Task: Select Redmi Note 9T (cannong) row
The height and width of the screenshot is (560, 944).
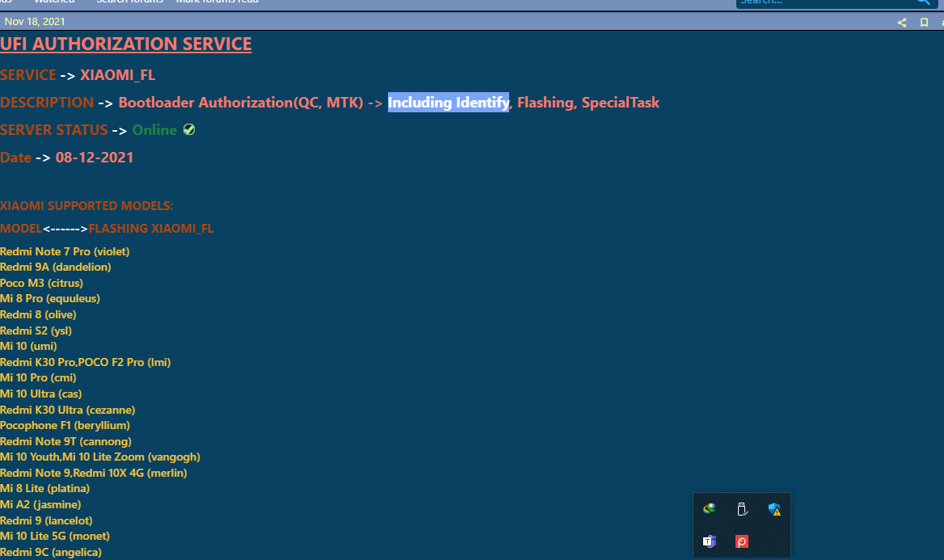Action: pyautogui.click(x=66, y=441)
